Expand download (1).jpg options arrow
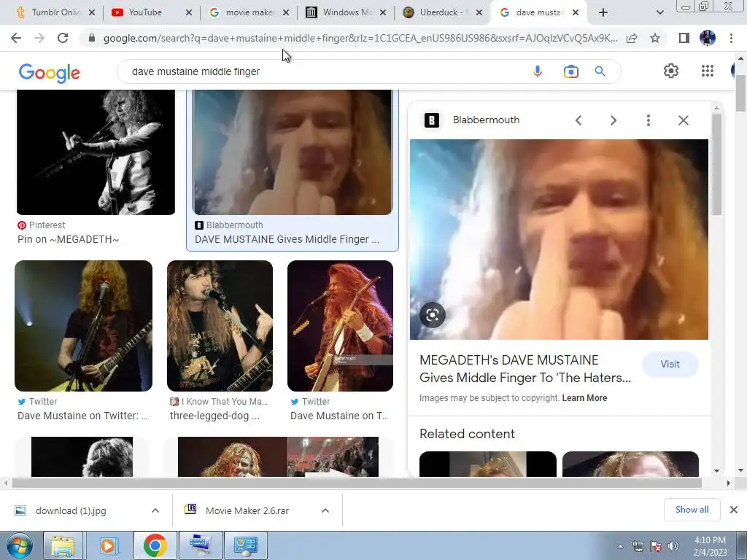The image size is (747, 560). (x=155, y=510)
